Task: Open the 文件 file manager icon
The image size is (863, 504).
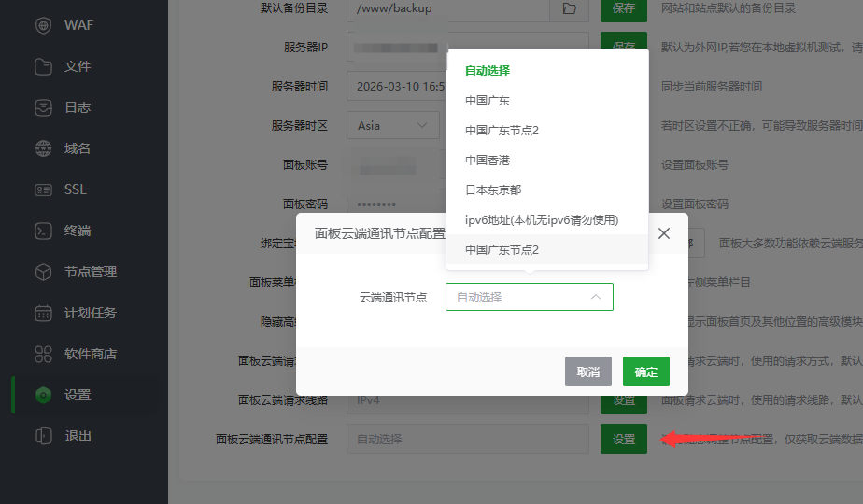Action: [x=43, y=66]
